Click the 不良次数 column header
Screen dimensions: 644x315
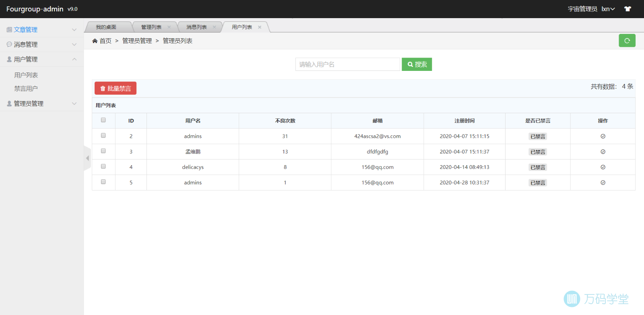pyautogui.click(x=285, y=121)
